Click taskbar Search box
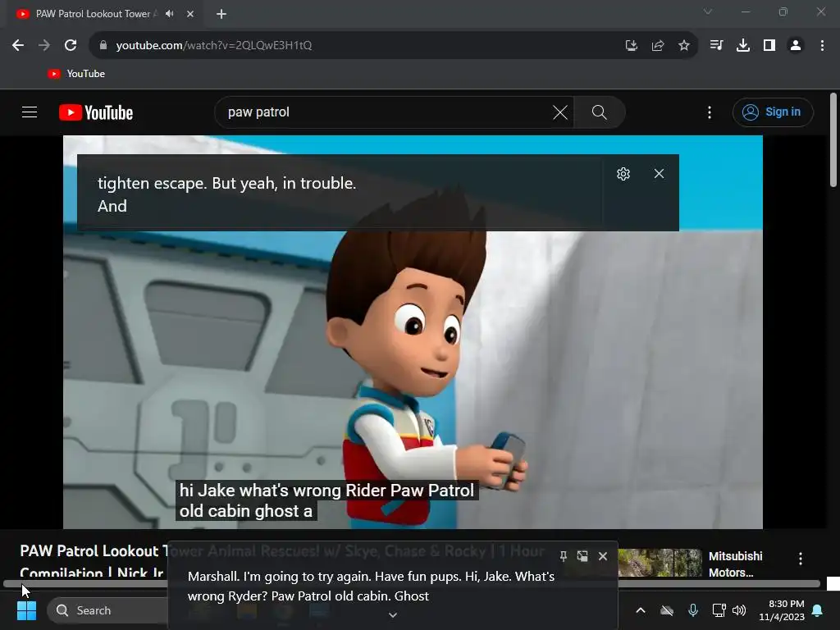The height and width of the screenshot is (630, 840). 107,610
